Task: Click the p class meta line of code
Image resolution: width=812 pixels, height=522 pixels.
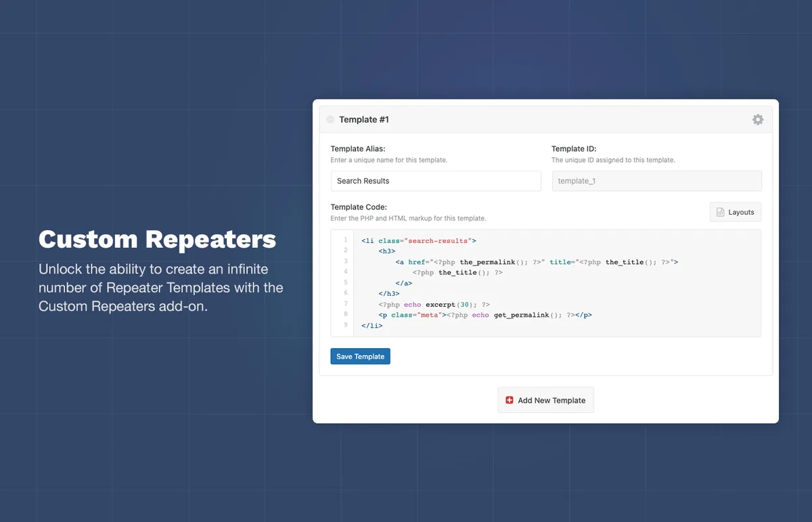Action: (485, 315)
